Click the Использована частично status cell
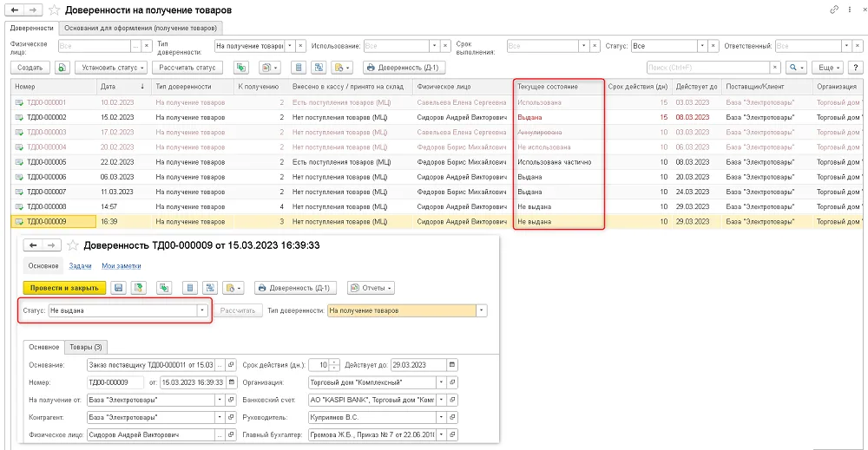This screenshot has width=868, height=450. 558,162
